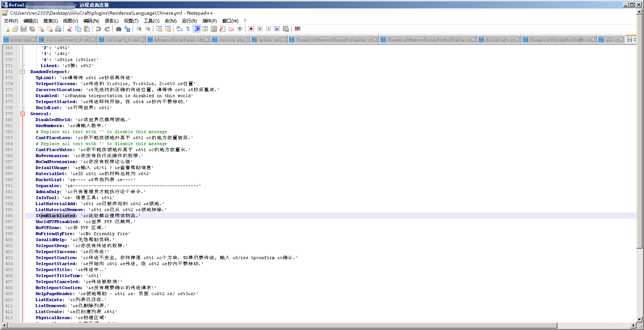Redo the last undone edit
Image resolution: width=644 pixels, height=330 pixels.
click(x=107, y=29)
